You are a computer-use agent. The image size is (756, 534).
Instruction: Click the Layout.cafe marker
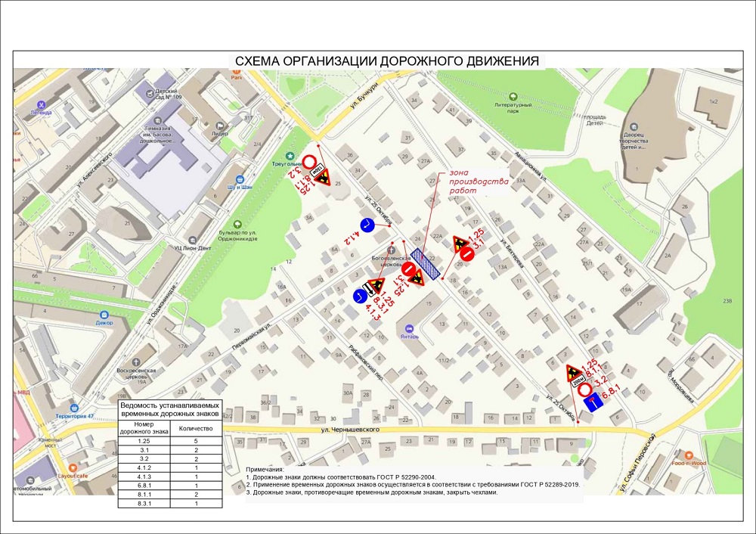[x=73, y=467]
